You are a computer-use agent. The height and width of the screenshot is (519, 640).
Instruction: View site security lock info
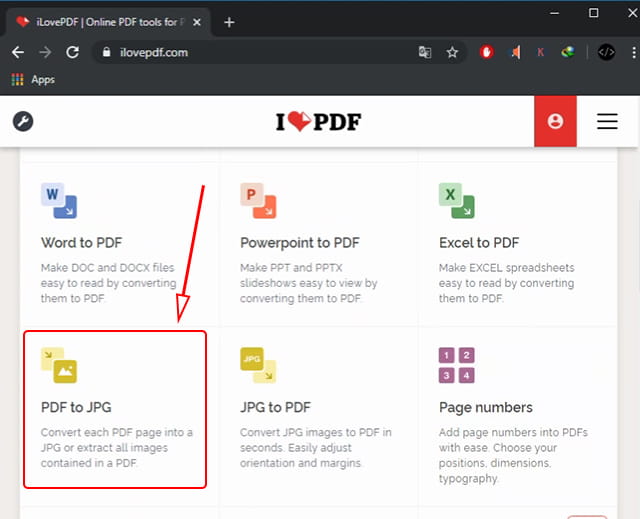pyautogui.click(x=107, y=52)
